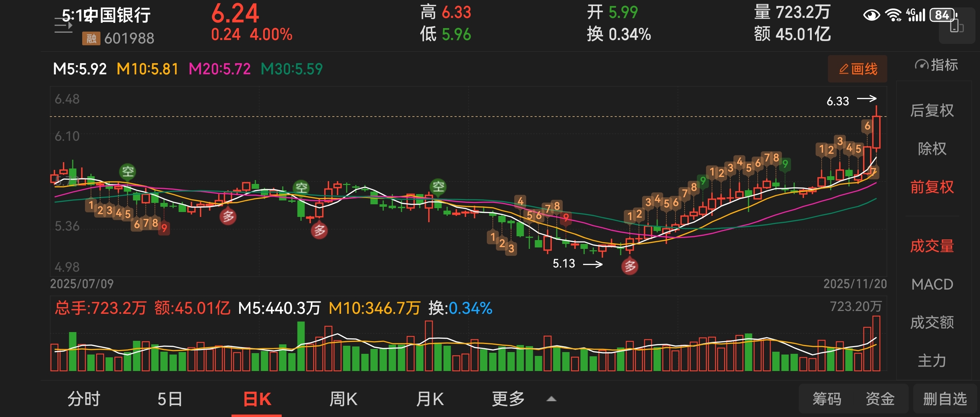Tap the stock list menu icon
The height and width of the screenshot is (417, 980).
[x=63, y=26]
